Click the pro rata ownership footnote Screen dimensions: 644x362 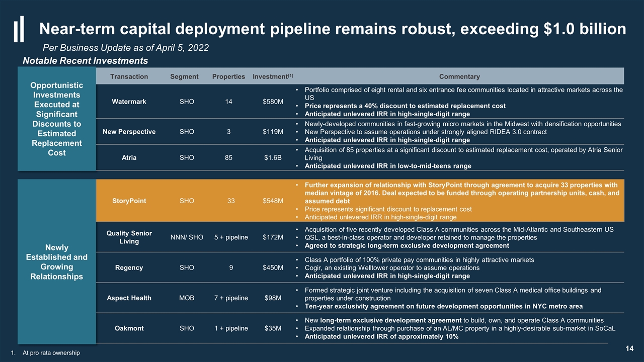46,353
